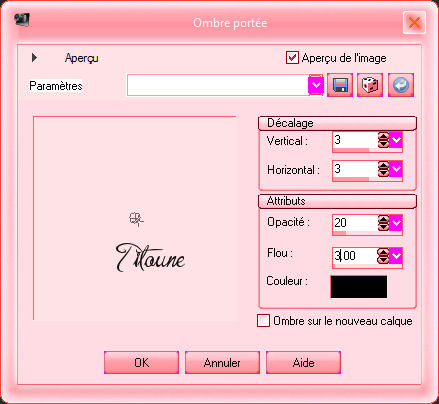The height and width of the screenshot is (404, 439).
Task: Open the Paramètres presets dropdown
Action: [x=316, y=85]
